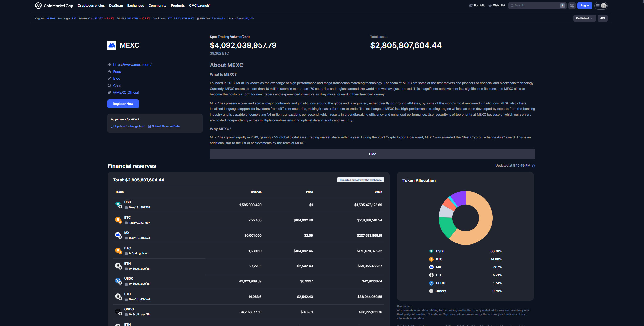Open the Blog link

tap(117, 79)
